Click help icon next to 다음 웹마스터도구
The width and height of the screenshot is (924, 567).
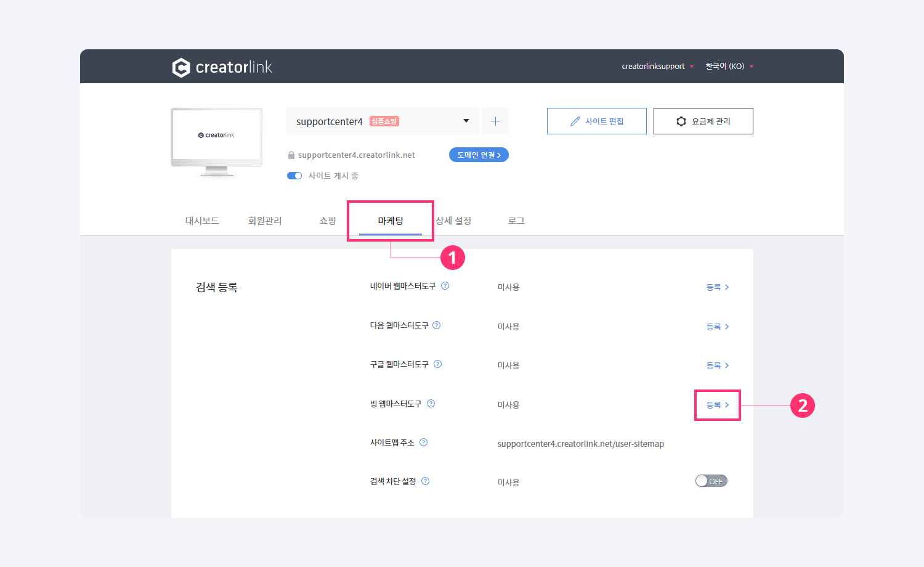[x=437, y=325]
